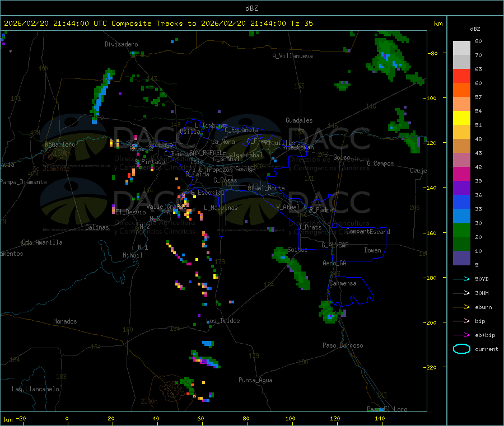504x426 pixels.
Task: Click the magenta 39 dBZ color swatch
Action: click(x=461, y=174)
